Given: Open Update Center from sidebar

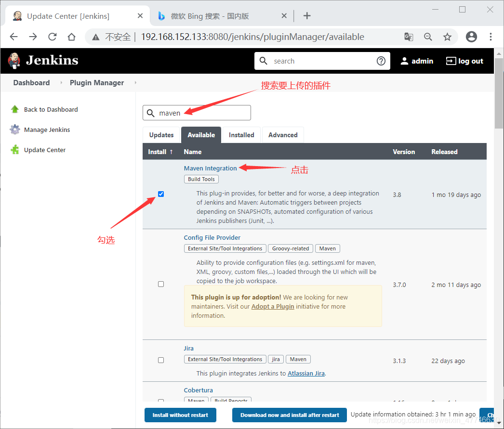Looking at the screenshot, I should 45,150.
